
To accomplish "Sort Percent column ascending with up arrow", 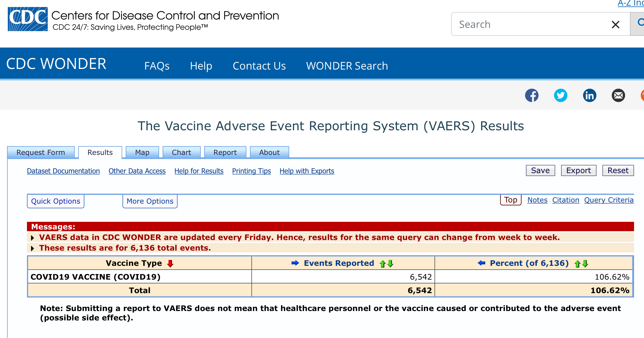I will [x=577, y=263].
